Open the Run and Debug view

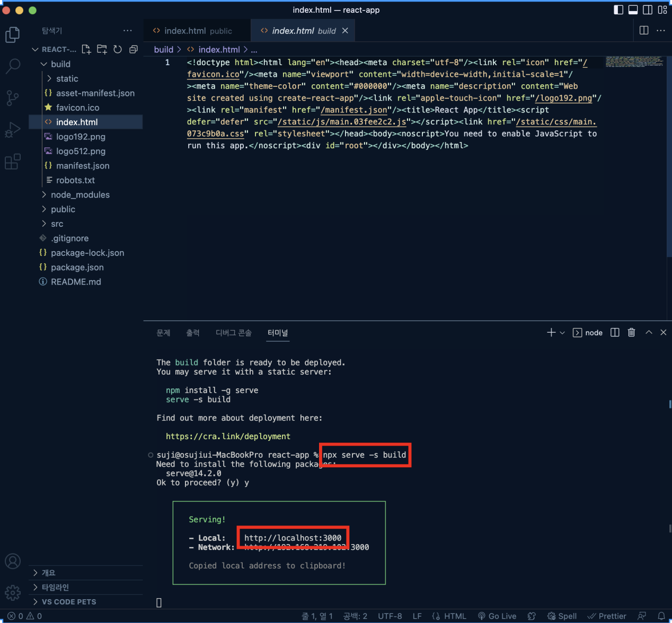[x=12, y=130]
